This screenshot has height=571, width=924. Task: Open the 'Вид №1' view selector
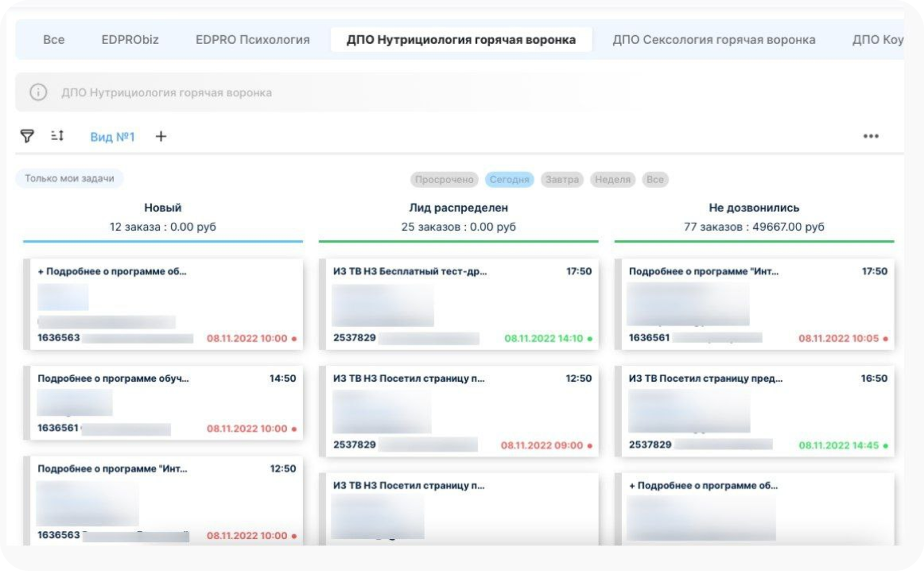pos(112,137)
